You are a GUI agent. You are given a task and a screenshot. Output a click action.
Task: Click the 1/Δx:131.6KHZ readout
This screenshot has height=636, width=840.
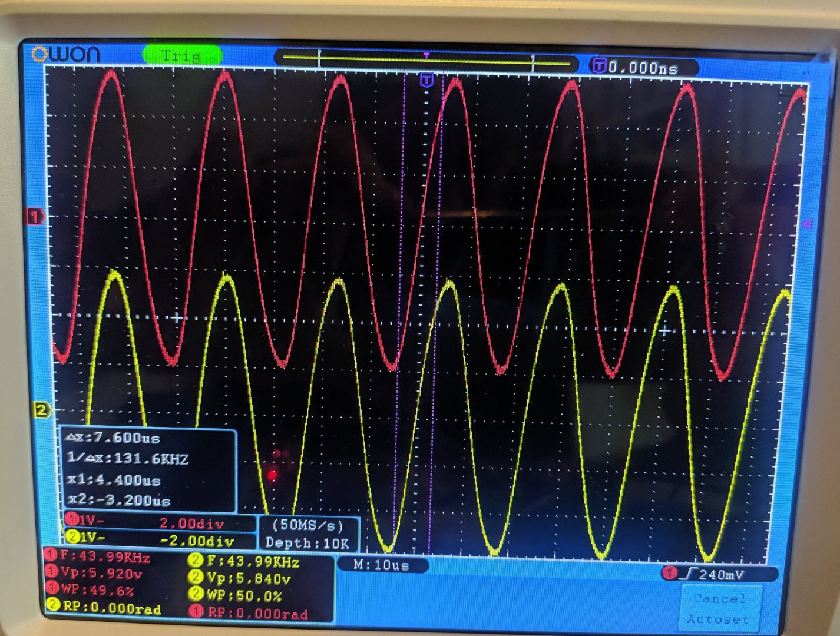click(x=128, y=459)
